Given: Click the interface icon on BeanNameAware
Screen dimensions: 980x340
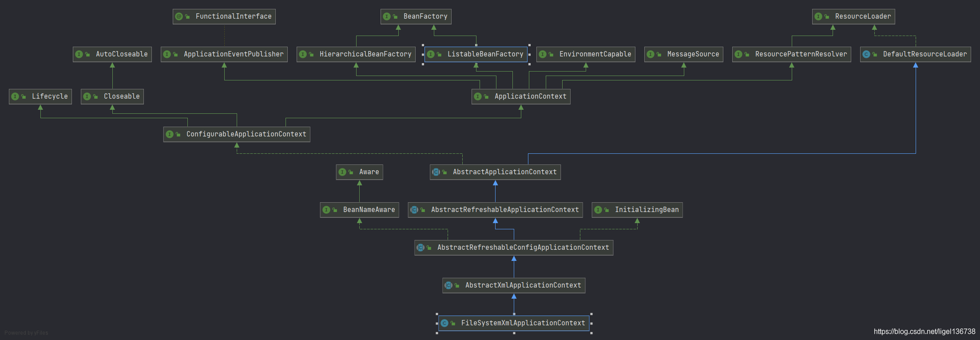Looking at the screenshot, I should [x=326, y=210].
